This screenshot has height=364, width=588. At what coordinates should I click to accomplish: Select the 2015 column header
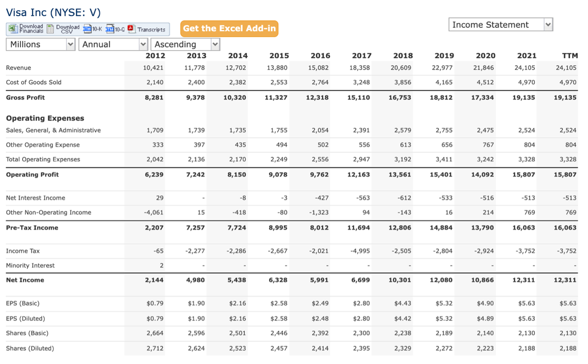point(279,55)
